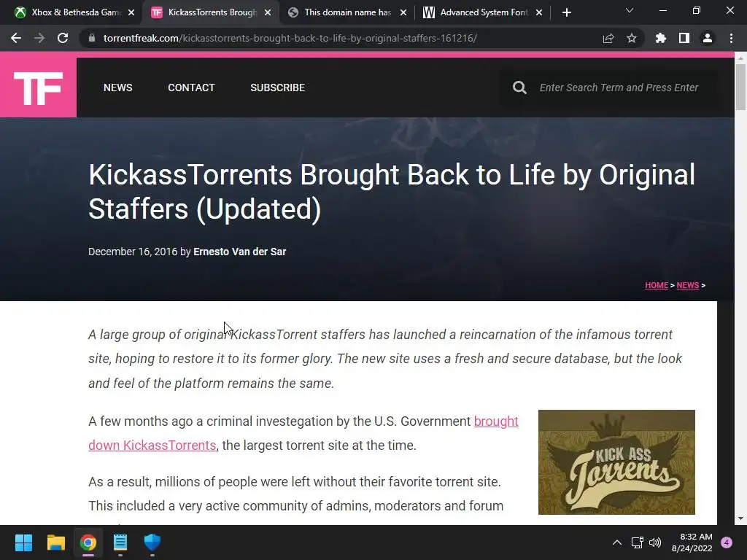
Task: Reload the page with the refresh icon
Action: [63, 38]
